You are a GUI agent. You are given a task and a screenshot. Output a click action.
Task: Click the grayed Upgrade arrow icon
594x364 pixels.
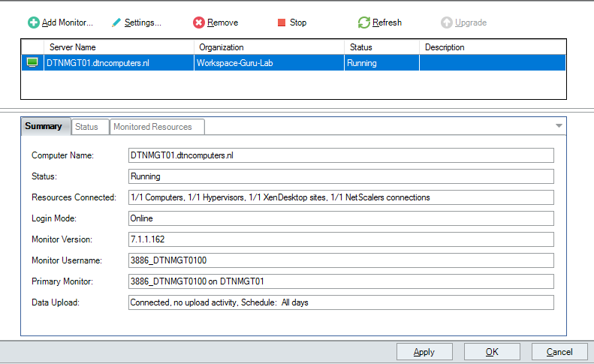pos(447,23)
